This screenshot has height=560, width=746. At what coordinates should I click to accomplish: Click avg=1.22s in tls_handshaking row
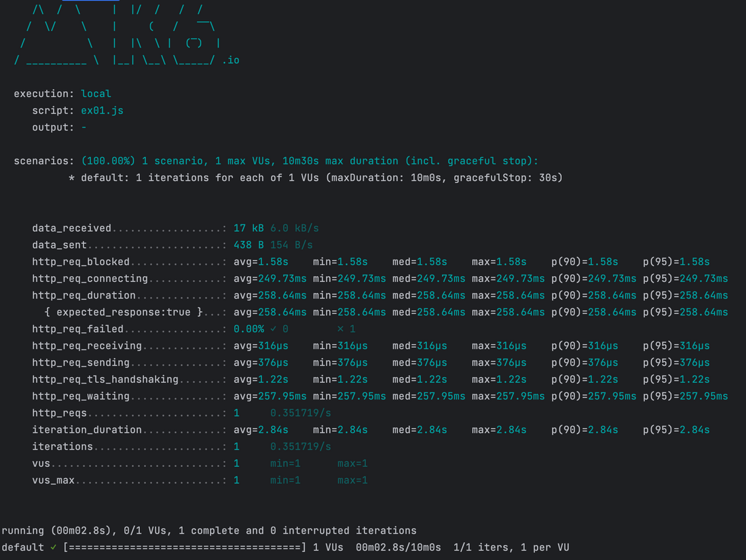pos(261,379)
